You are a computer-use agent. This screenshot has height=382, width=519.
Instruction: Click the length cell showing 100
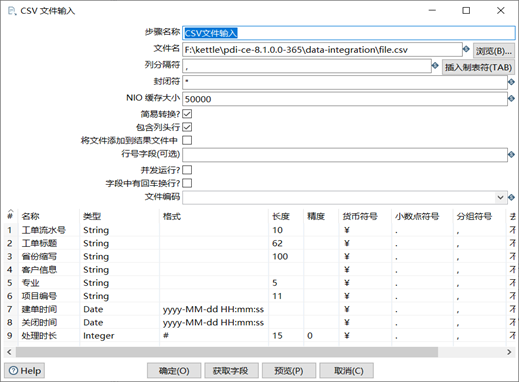[286, 256]
